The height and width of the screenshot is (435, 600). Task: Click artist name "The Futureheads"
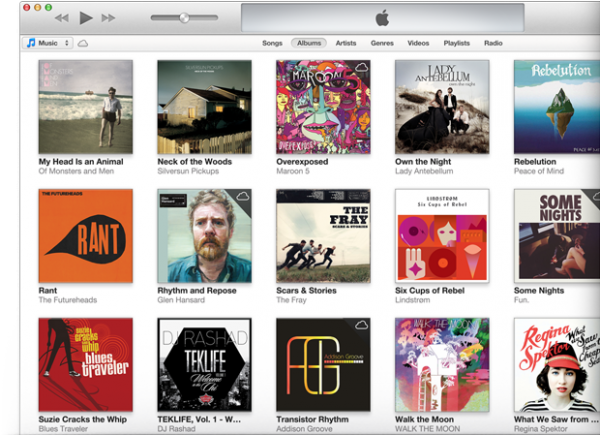tap(68, 300)
